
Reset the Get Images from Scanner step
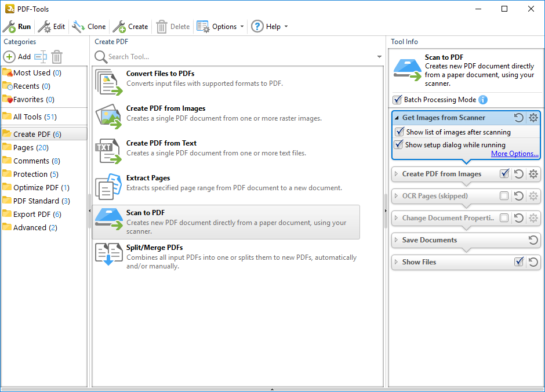tap(518, 118)
